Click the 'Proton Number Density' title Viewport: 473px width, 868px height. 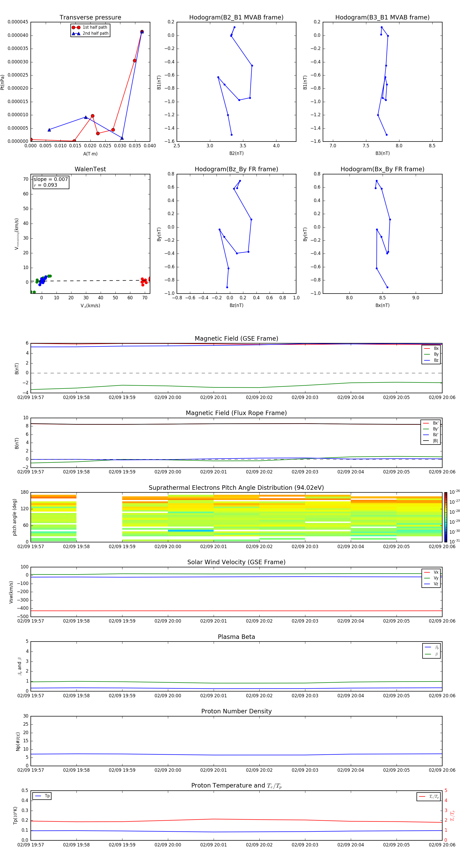click(236, 711)
